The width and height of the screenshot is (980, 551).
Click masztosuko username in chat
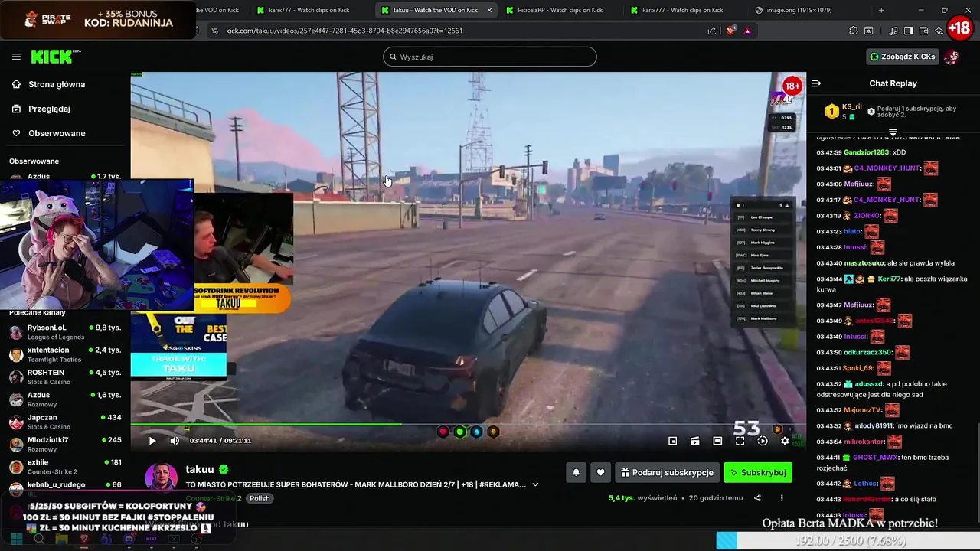[x=864, y=263]
